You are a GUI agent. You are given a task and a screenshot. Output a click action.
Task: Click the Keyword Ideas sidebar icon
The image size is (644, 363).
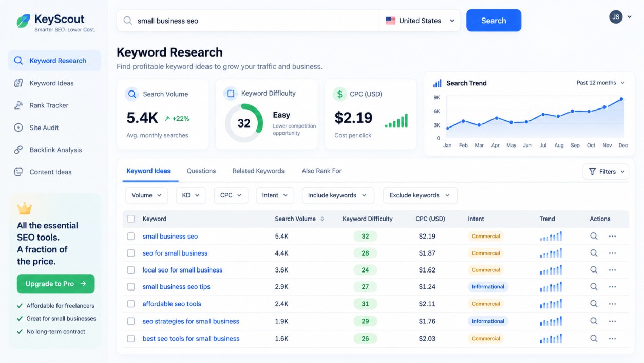pos(18,83)
